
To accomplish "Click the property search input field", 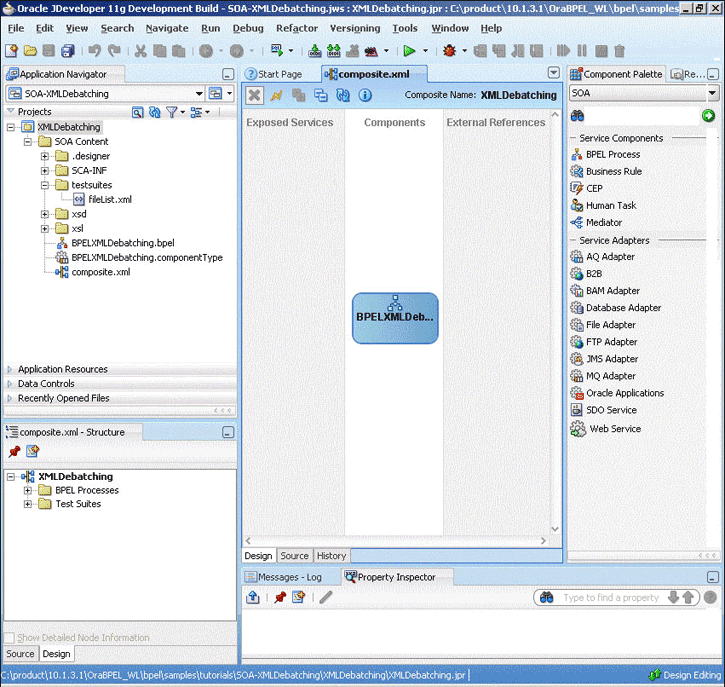I will coord(610,598).
